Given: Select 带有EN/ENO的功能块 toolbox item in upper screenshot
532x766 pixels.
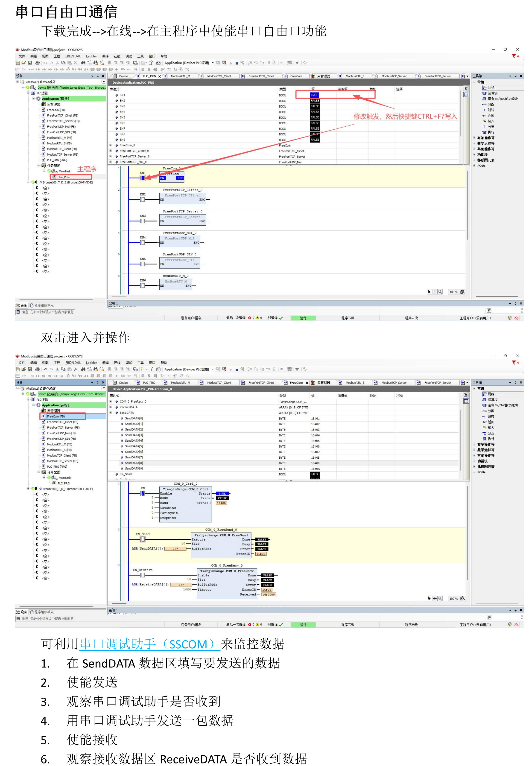Looking at the screenshot, I should point(500,99).
